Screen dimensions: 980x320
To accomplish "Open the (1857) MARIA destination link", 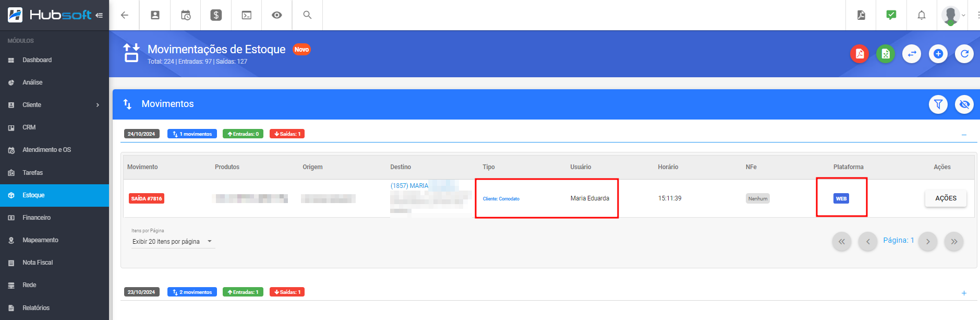I will click(409, 186).
